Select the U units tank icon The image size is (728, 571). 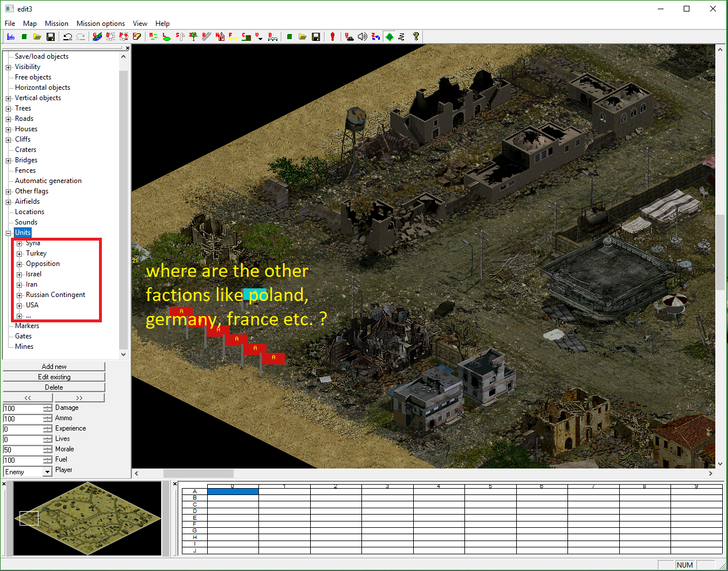tap(349, 37)
